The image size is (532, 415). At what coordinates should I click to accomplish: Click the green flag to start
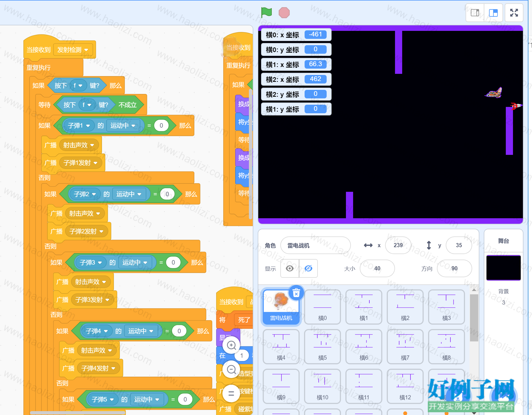[266, 13]
